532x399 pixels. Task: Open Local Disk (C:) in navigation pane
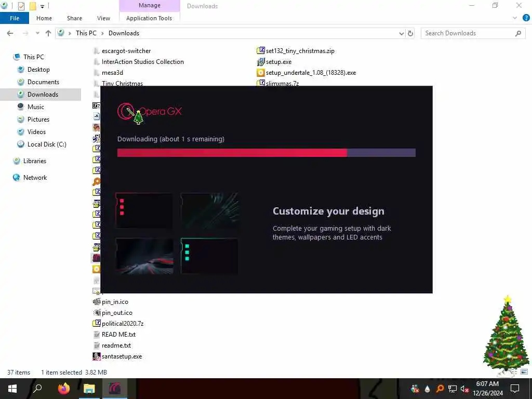(47, 144)
